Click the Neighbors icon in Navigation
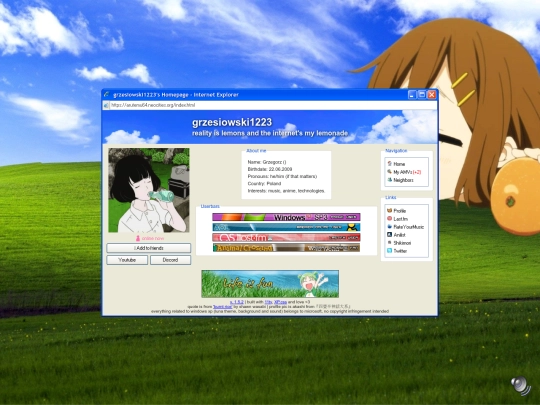Screen dimensions: 540x405 point(390,180)
